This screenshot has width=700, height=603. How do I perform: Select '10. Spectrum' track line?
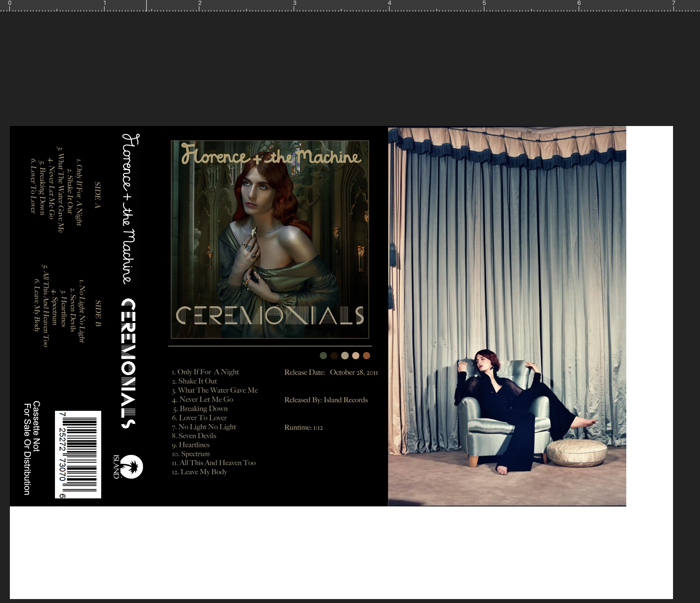point(191,454)
